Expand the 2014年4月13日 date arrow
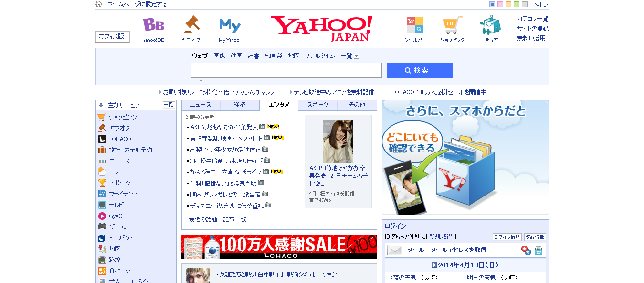This screenshot has height=283, width=644. click(x=434, y=265)
